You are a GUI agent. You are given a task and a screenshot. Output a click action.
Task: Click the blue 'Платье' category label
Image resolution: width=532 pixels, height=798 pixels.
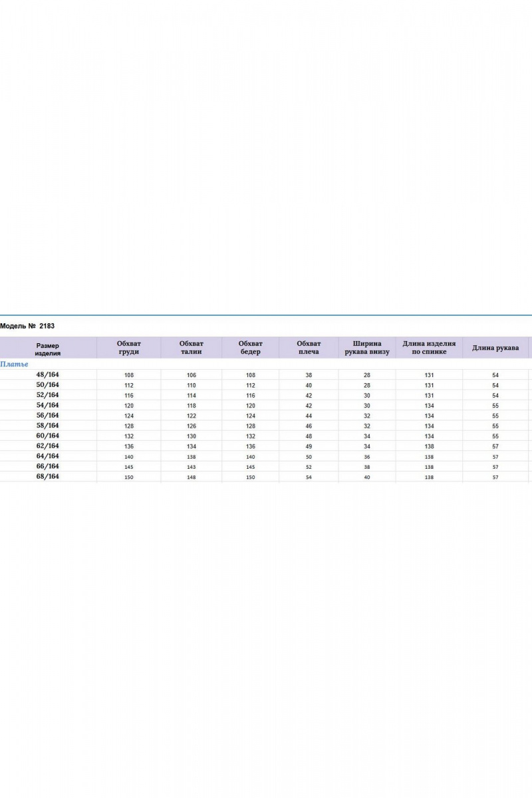14,364
